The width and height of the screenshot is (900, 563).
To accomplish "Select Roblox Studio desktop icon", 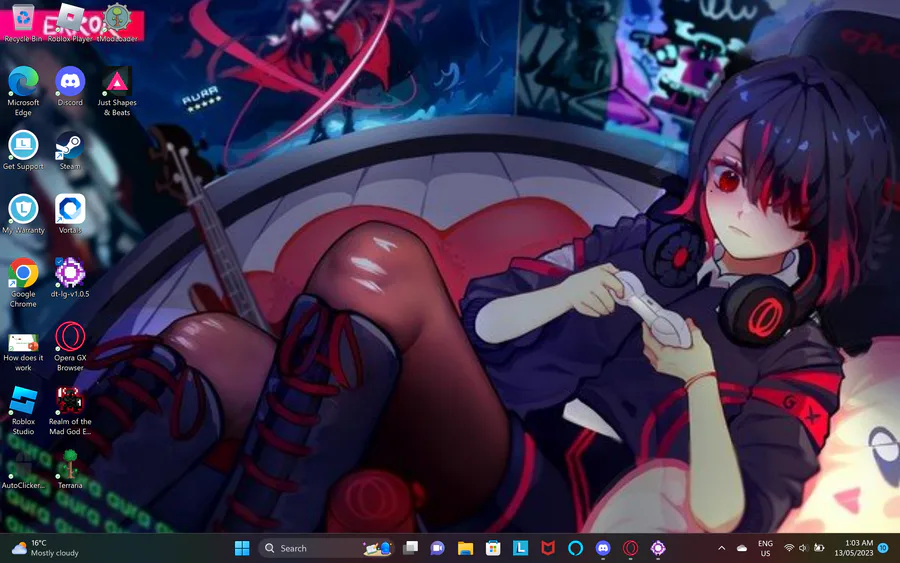I will pos(23,410).
